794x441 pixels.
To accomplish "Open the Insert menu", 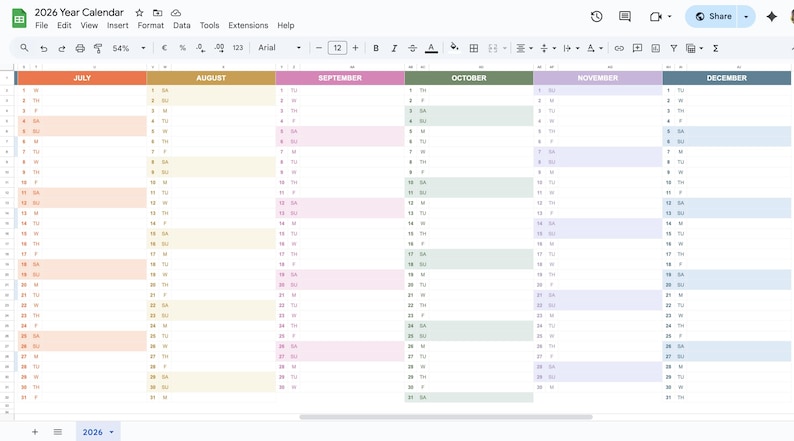I will (117, 25).
